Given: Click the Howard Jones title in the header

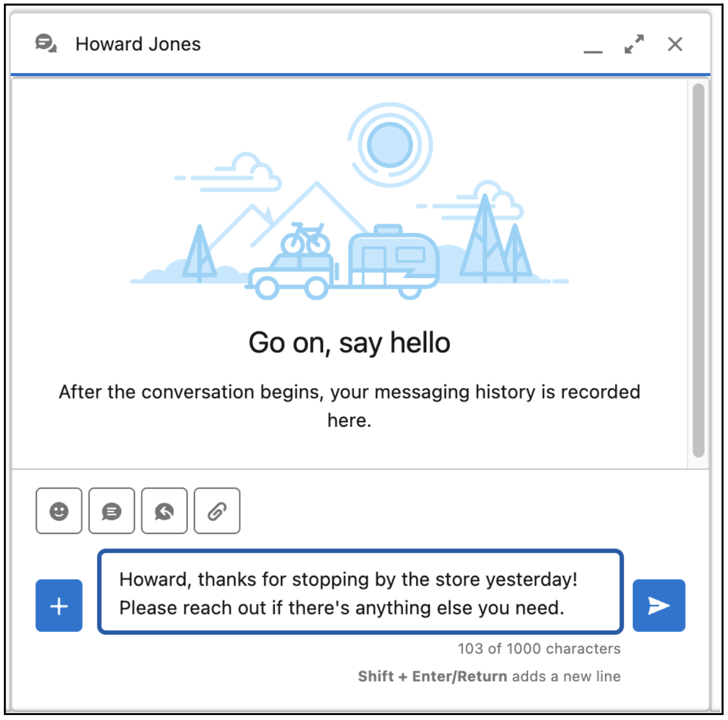Looking at the screenshot, I should click(x=138, y=44).
